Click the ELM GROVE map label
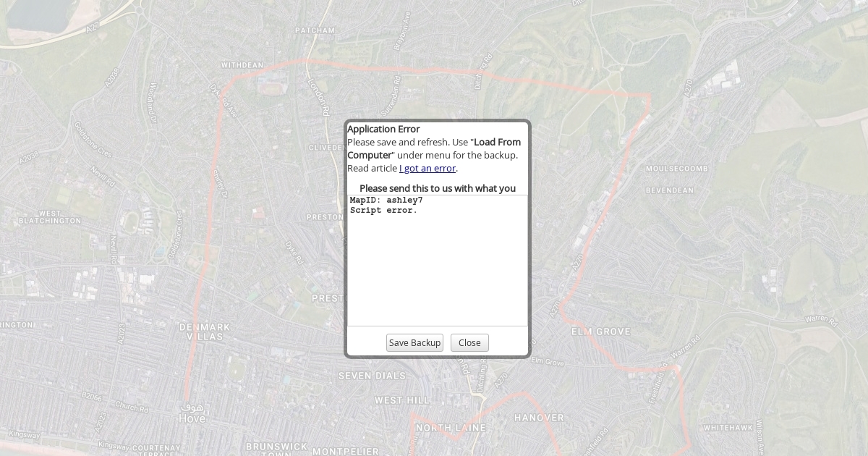The width and height of the screenshot is (868, 456). point(601,332)
